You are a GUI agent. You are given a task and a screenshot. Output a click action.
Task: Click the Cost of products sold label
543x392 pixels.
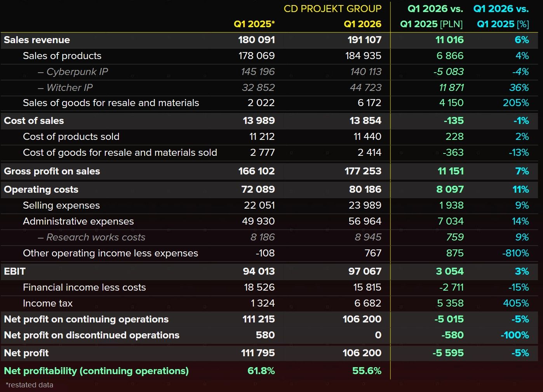coord(71,137)
